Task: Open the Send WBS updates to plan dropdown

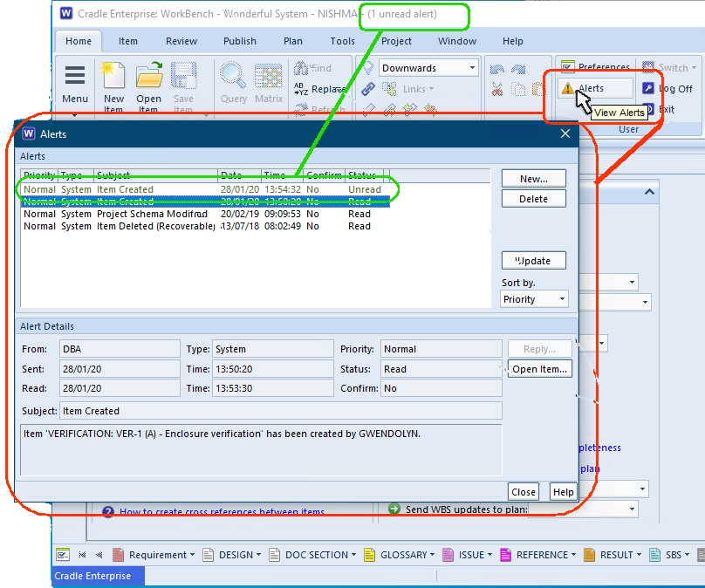Action: 632,509
